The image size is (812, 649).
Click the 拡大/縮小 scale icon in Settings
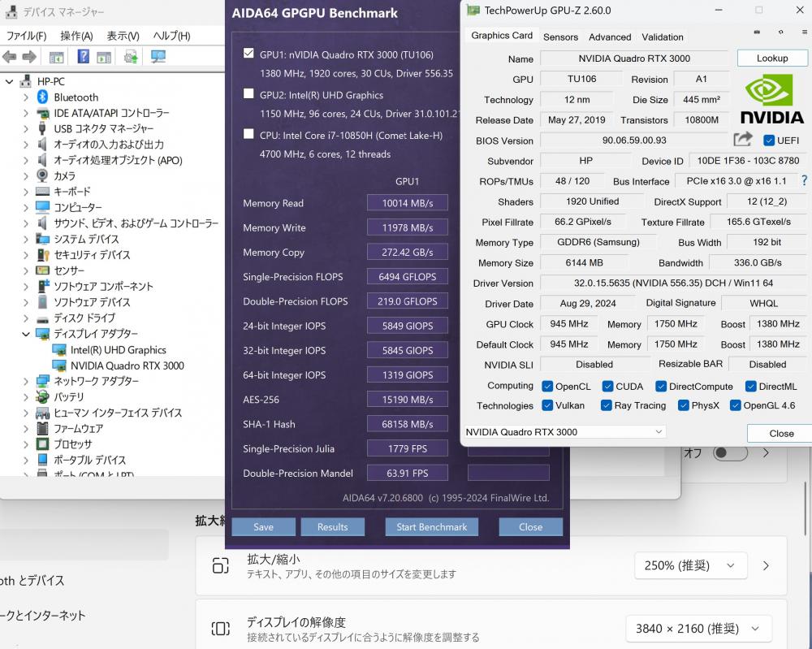click(x=221, y=565)
